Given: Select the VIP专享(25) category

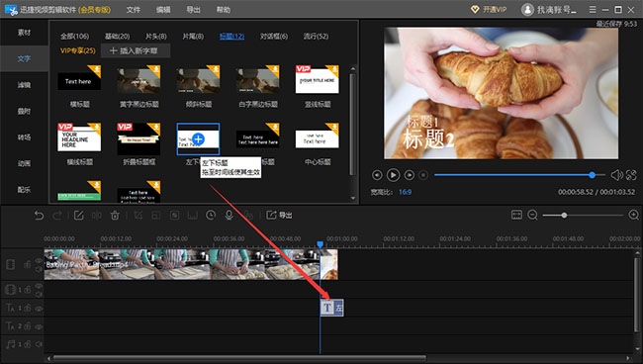Looking at the screenshot, I should pos(77,50).
